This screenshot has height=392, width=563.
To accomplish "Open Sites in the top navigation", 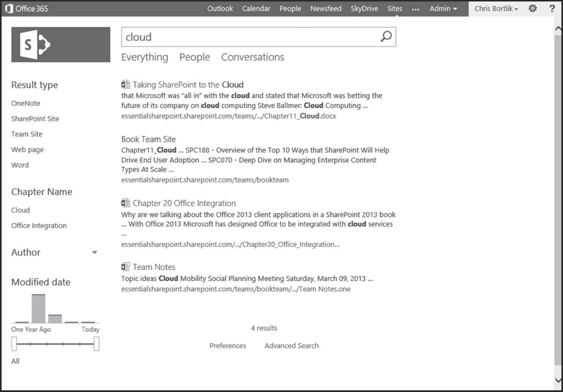I will pyautogui.click(x=395, y=8).
